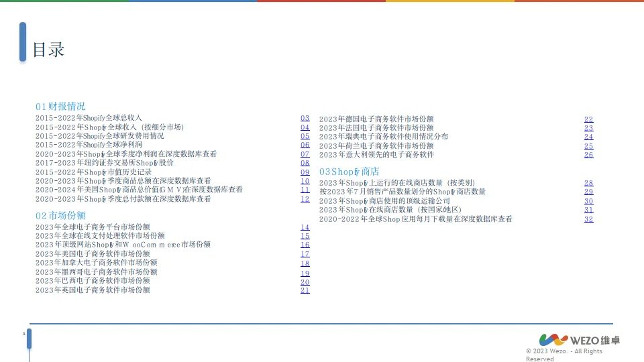Viewport: 644px width, 362px height.
Task: Open page link 29 for 7月销售产品数量
Action: tap(588, 192)
